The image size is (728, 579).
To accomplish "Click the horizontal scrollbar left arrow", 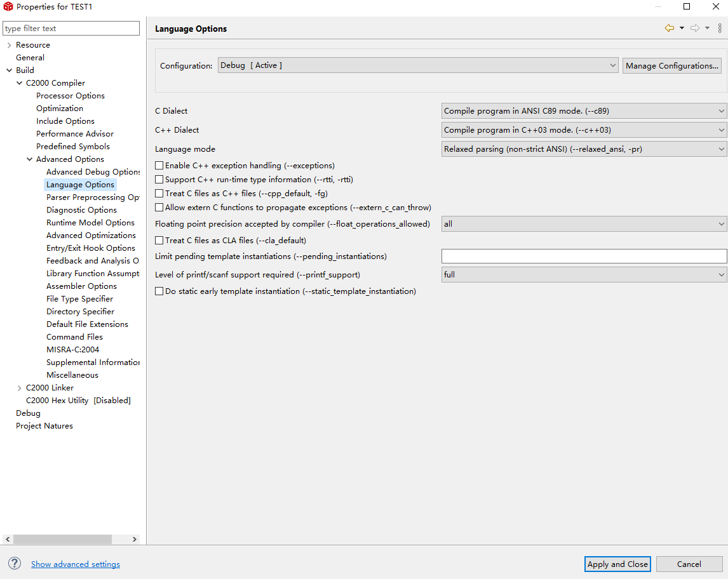I will (x=8, y=539).
